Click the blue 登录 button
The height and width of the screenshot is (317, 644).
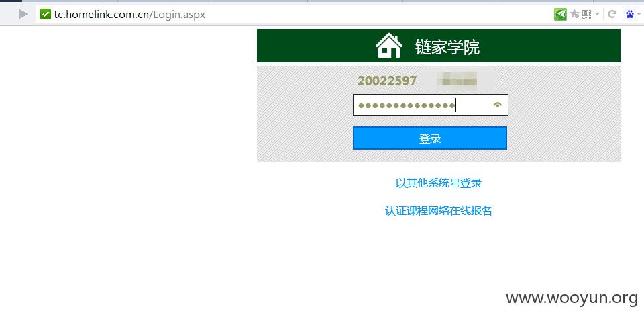click(430, 138)
